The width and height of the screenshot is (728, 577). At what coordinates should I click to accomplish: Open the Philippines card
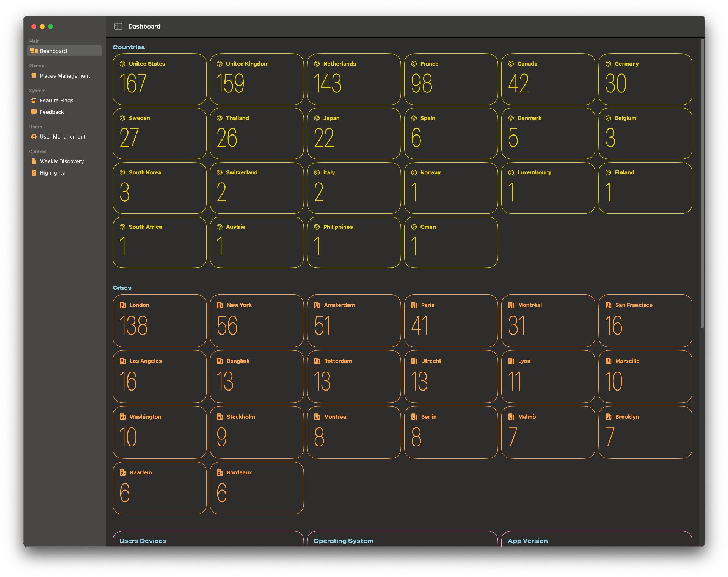click(x=354, y=242)
